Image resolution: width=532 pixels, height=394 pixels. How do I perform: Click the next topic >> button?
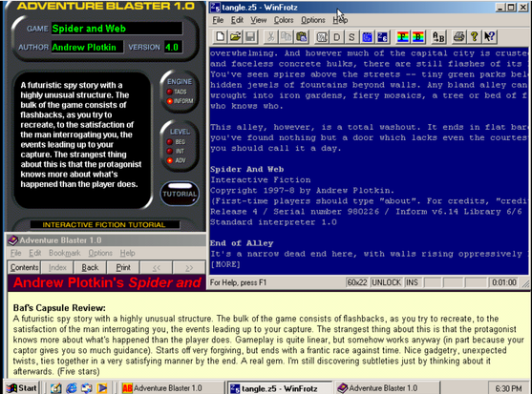coord(189,268)
